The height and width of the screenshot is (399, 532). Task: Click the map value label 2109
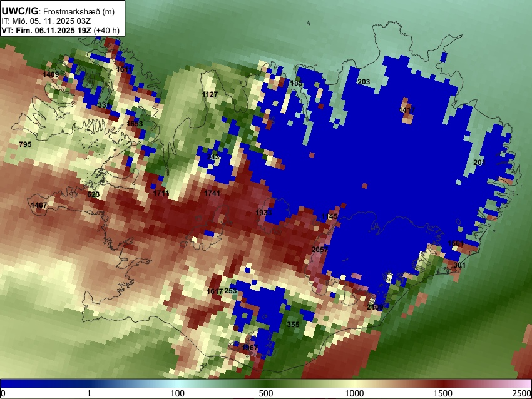click(x=375, y=307)
